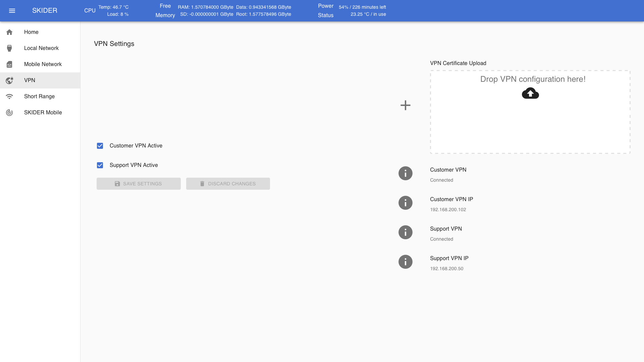This screenshot has width=644, height=362.
Task: Uncheck Customer VPN Active checkbox
Action: pos(100,146)
